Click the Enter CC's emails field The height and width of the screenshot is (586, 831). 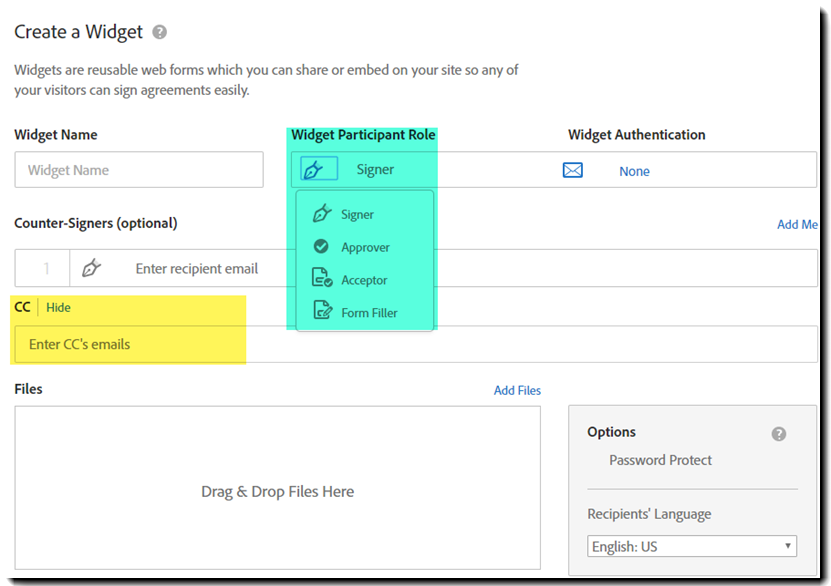coord(129,344)
